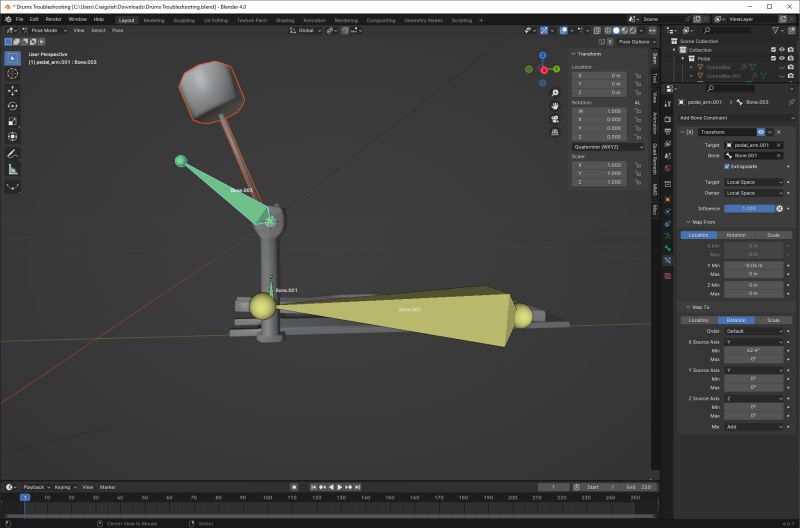
Task: Open the Render properties tab icon
Action: (x=667, y=119)
